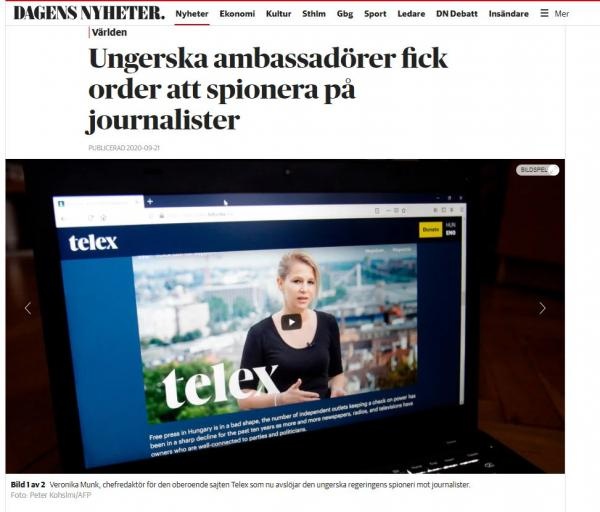Show previous image with left arrow
600x512 pixels.
[28, 308]
